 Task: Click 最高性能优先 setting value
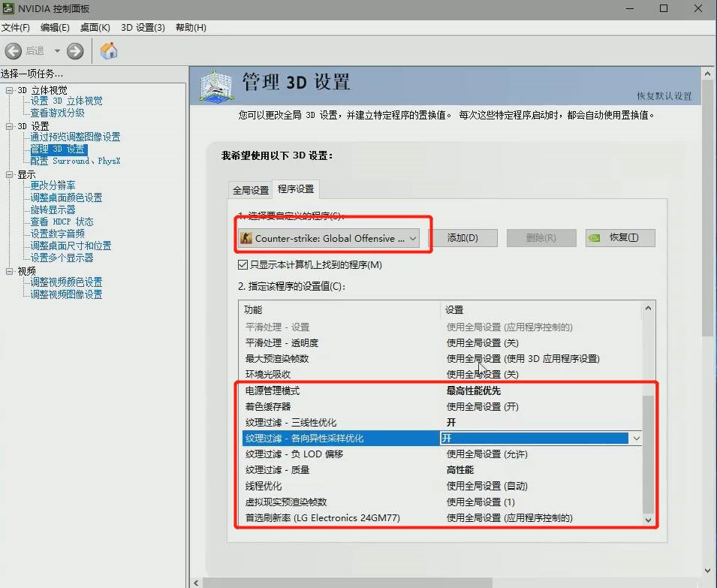[x=474, y=391]
